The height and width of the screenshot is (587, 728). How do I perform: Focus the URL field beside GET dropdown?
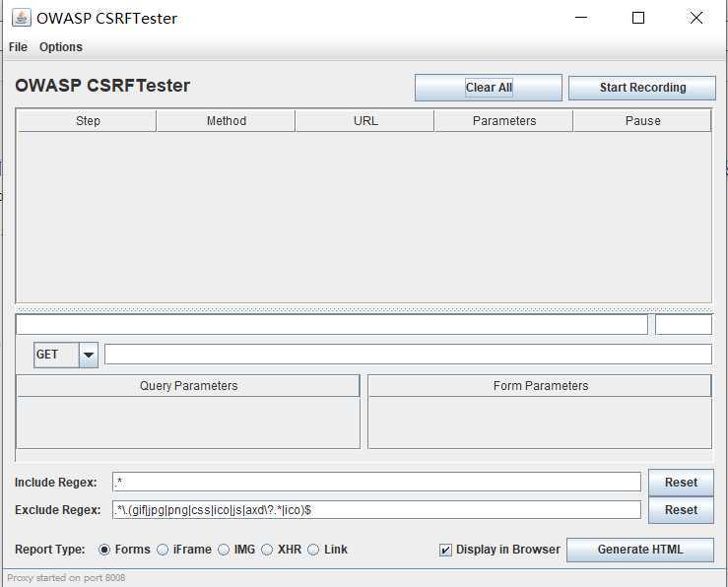click(x=408, y=354)
